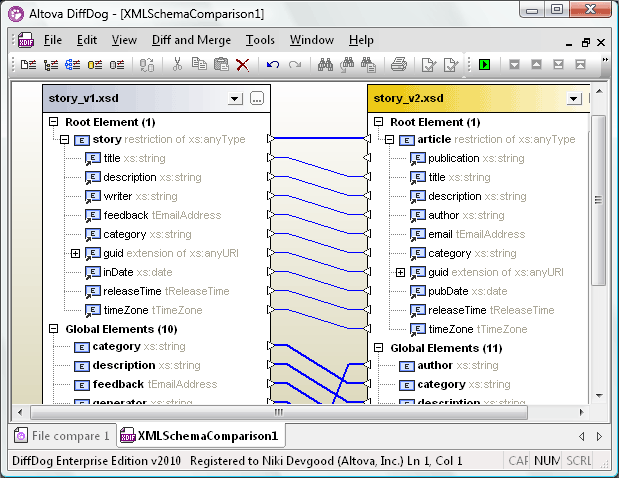The image size is (619, 478).
Task: Click the Find Next binoculars icon
Action: (x=347, y=64)
